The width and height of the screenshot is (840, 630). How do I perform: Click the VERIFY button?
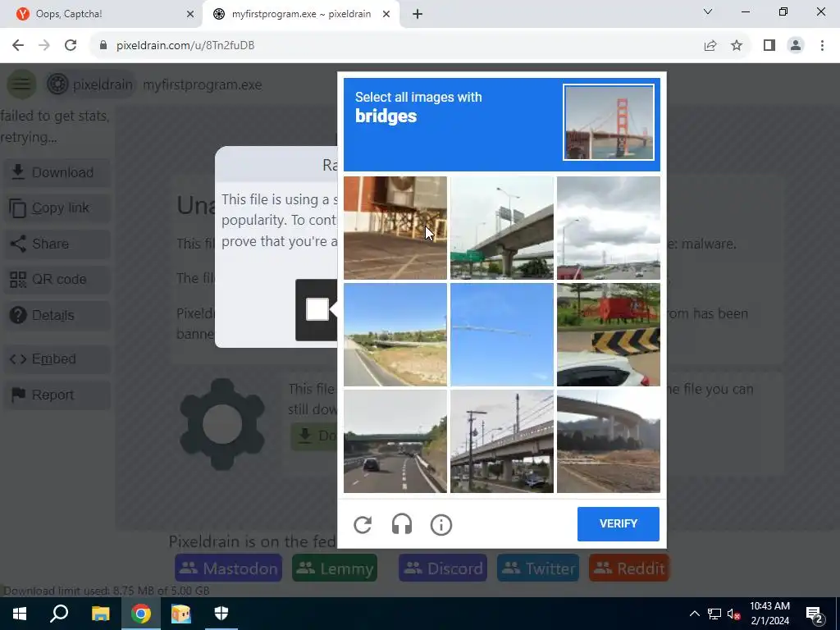pyautogui.click(x=619, y=524)
